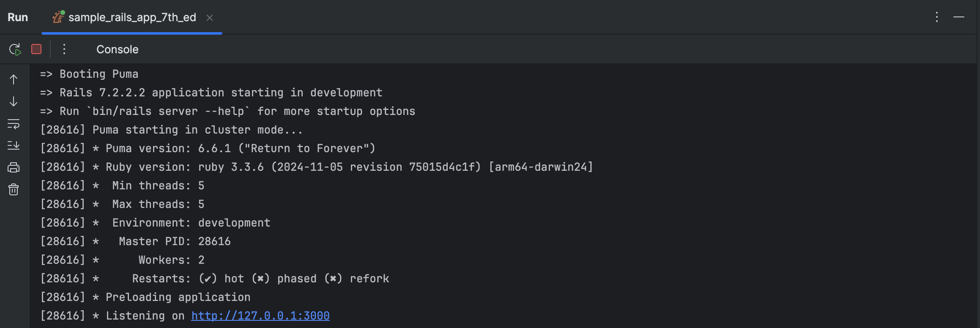Screen dimensions: 980x328
Task: Place cursor on the "Booting Puma" line
Action: [99, 74]
